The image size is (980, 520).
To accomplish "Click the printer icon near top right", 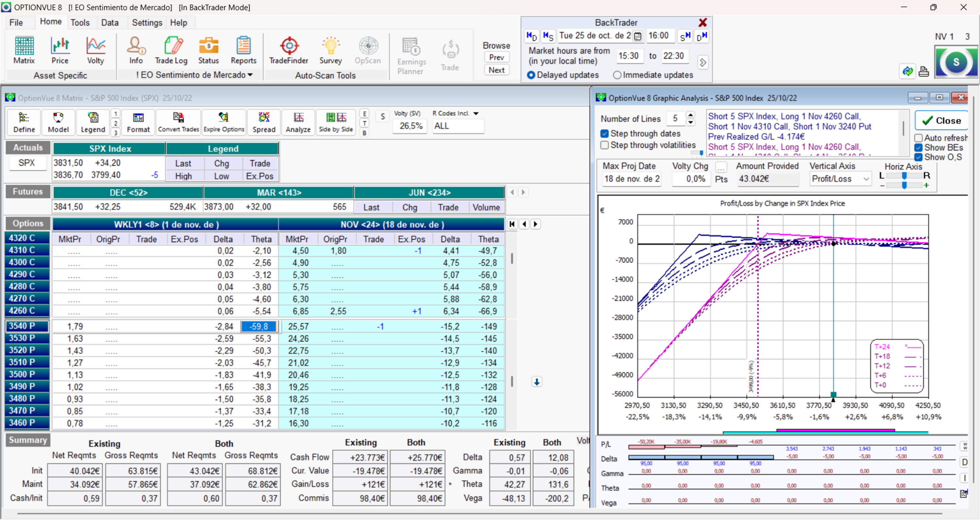I will click(x=923, y=71).
